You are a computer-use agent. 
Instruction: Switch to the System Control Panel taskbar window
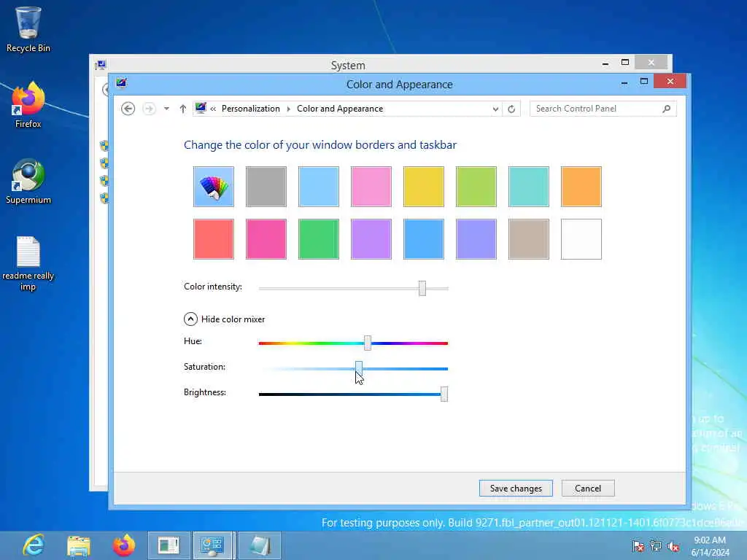point(169,545)
